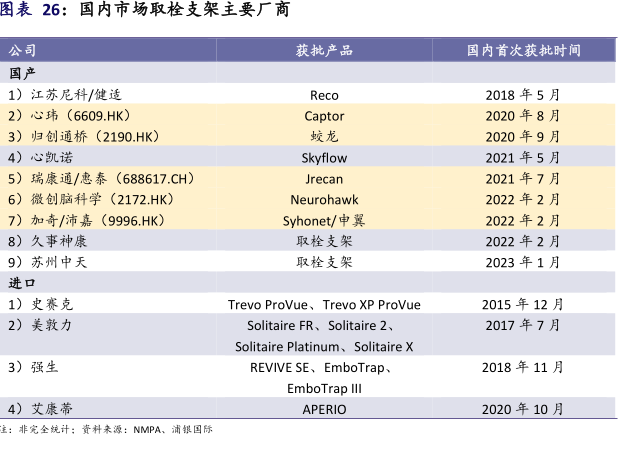The width and height of the screenshot is (620, 450).
Task: Select the 心玮 (6609.HK) row
Action: [x=308, y=115]
